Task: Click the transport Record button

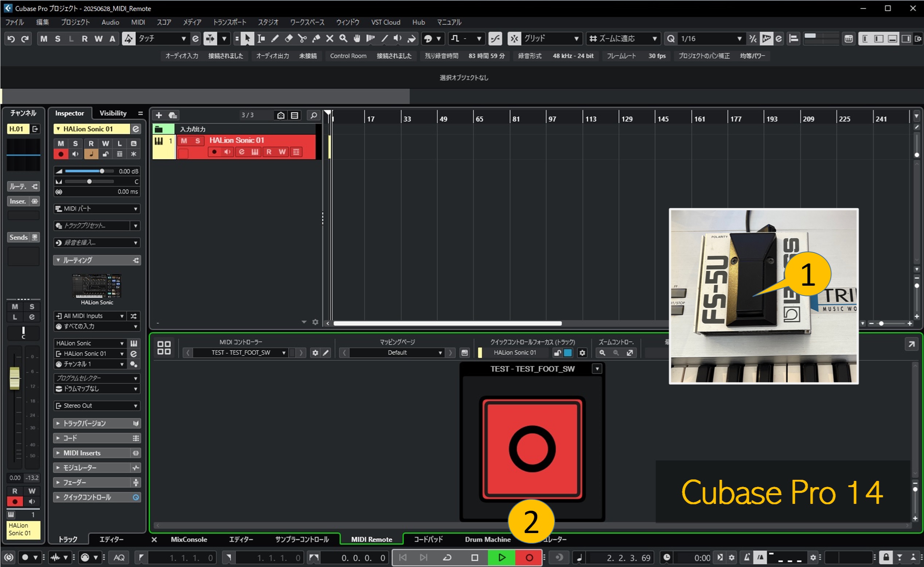Action: (x=529, y=558)
